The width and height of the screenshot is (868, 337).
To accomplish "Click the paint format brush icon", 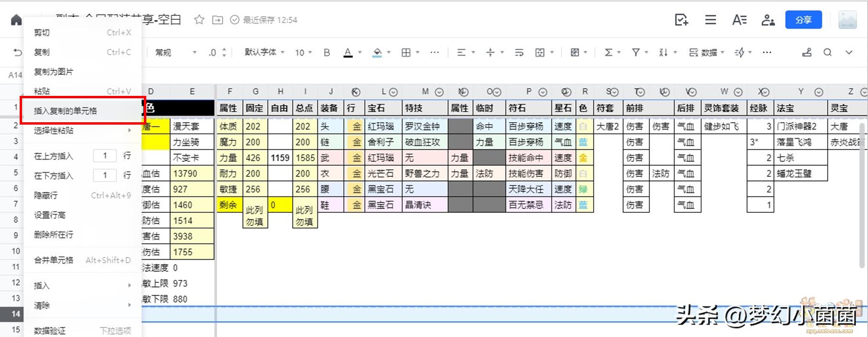I will [807, 52].
